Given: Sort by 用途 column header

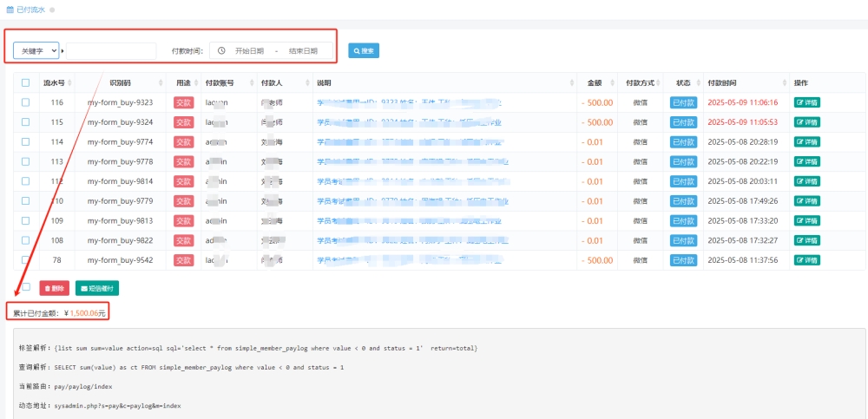Looking at the screenshot, I should tap(184, 83).
